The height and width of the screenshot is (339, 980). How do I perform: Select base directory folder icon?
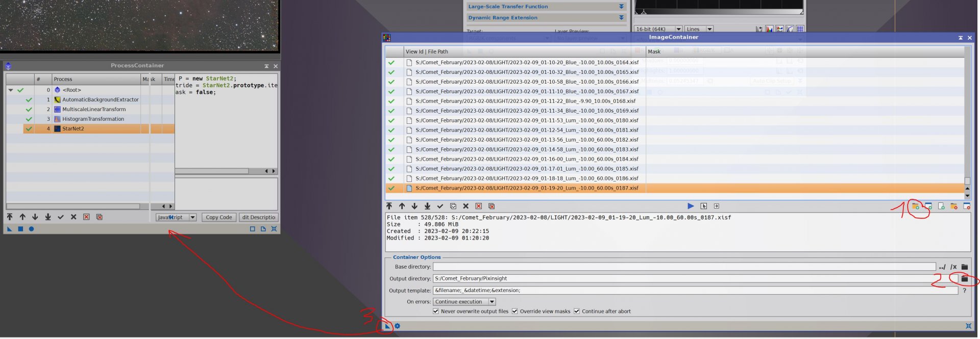[965, 267]
